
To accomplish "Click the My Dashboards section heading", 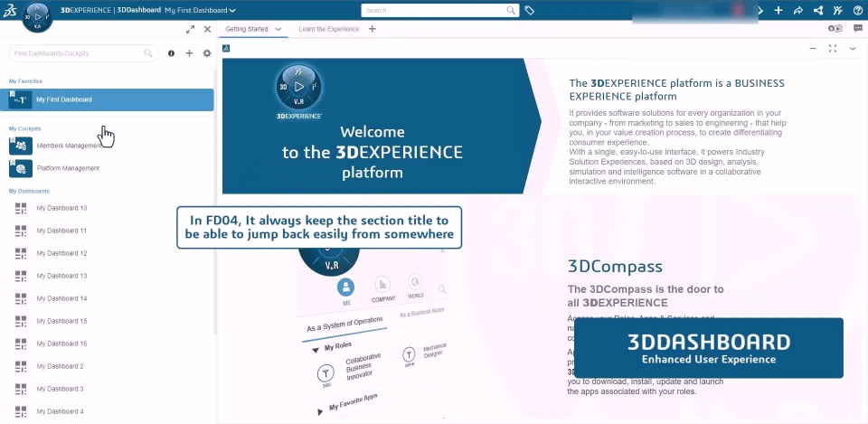I will click(29, 191).
